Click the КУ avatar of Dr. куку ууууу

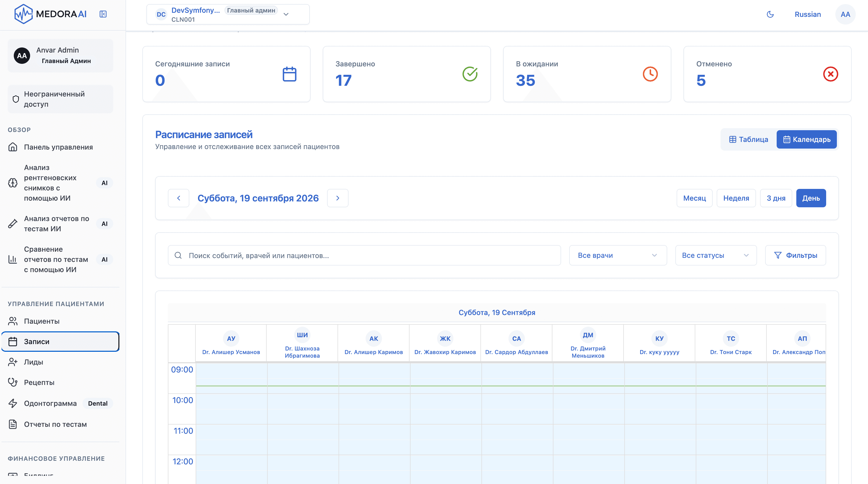660,338
